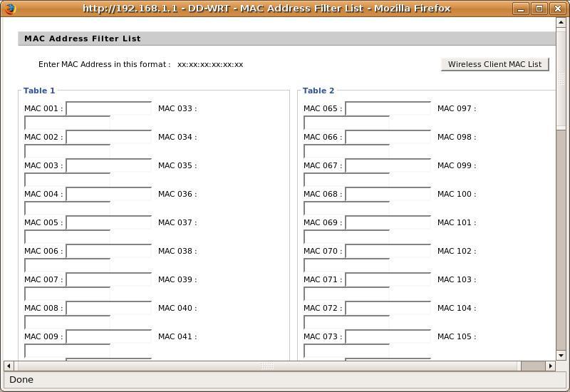Click the MAC 105 label

[x=457, y=336]
